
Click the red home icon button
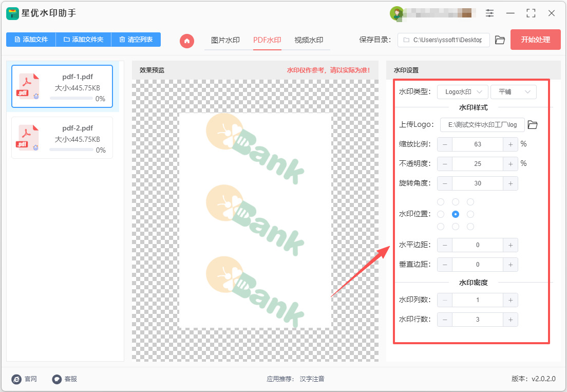coord(186,41)
